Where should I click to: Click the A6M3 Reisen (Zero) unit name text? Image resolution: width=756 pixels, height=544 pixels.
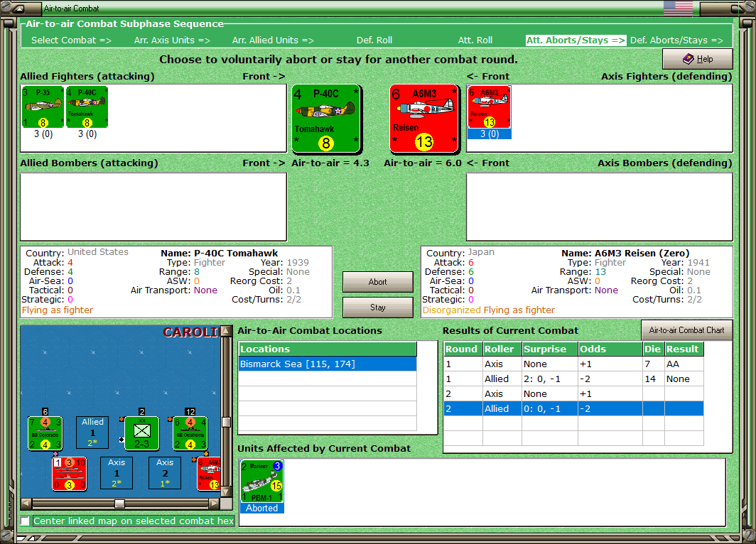point(642,253)
